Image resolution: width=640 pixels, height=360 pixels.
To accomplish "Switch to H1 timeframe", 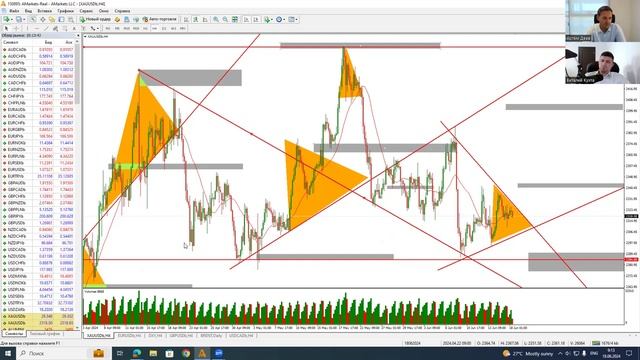I will coord(145,28).
